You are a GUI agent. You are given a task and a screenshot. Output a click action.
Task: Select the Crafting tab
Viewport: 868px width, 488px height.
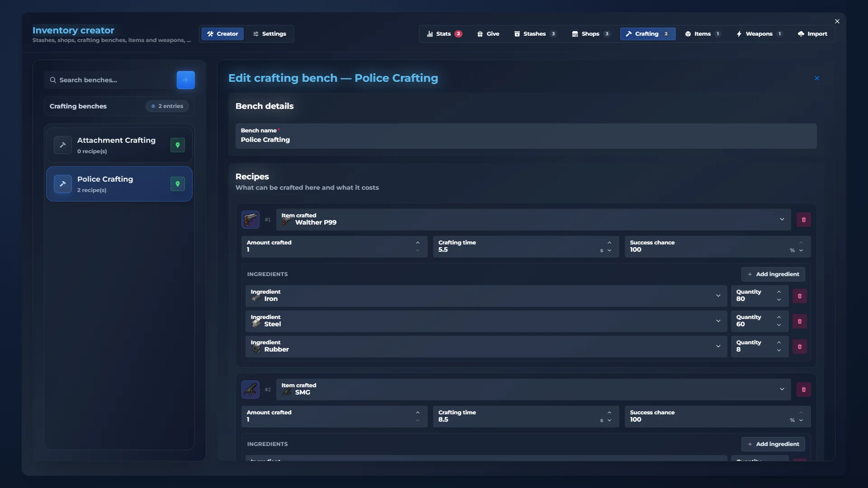click(x=648, y=34)
